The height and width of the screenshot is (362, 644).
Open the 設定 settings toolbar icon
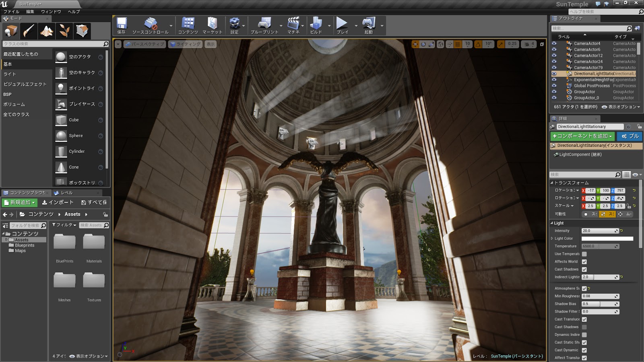point(234,26)
